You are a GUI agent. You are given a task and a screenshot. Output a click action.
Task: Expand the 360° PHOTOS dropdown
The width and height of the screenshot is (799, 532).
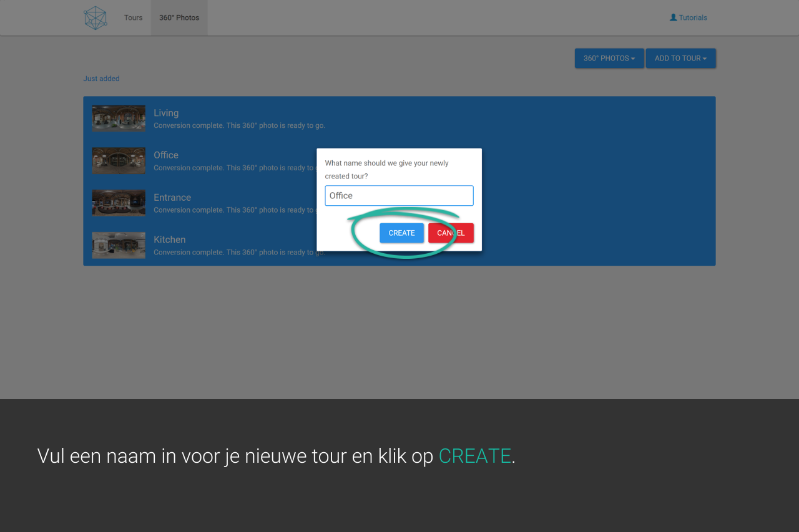609,59
